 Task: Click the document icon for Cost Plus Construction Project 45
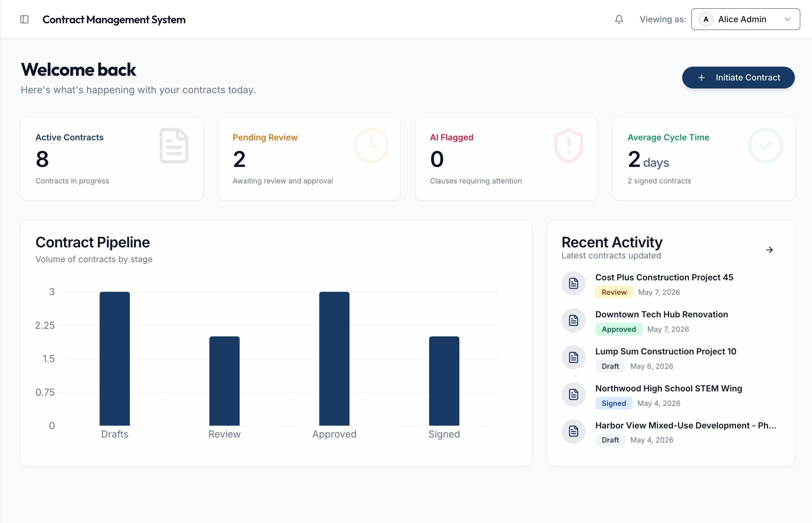tap(574, 283)
